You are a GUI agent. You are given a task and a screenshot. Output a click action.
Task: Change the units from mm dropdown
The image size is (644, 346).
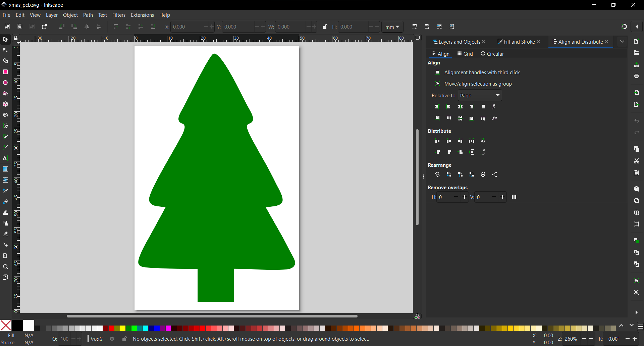pyautogui.click(x=392, y=27)
